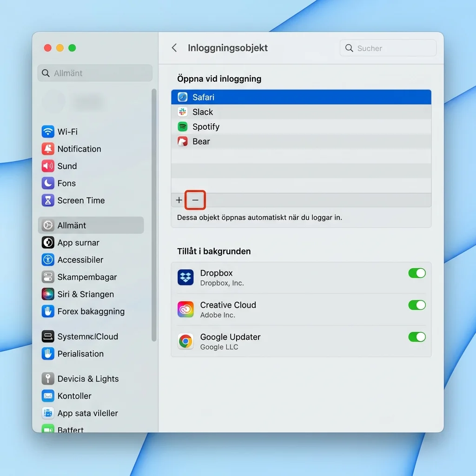Click the Google LLC text

click(x=219, y=347)
